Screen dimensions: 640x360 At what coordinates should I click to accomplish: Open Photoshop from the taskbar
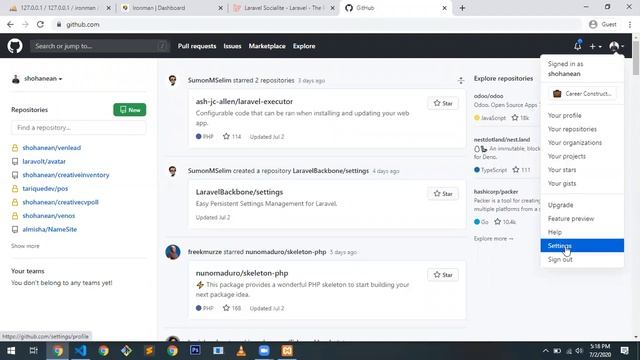(195, 351)
